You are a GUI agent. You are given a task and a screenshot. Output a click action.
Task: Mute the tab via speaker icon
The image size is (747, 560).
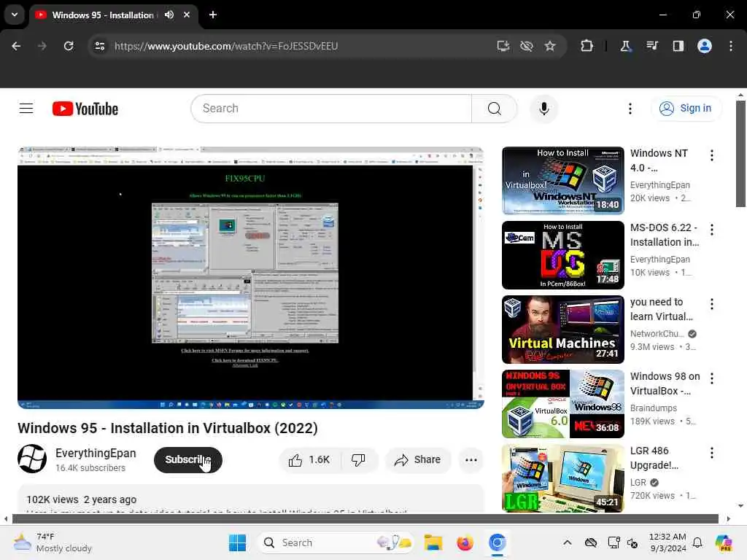169,15
